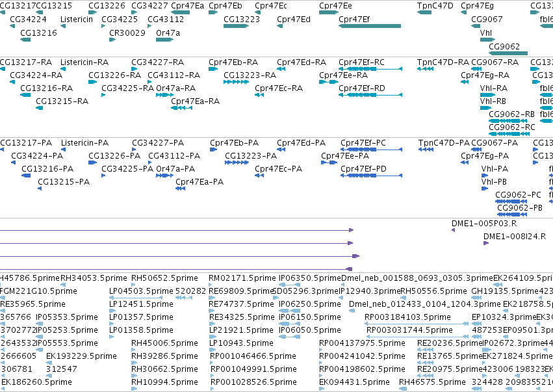
Task: Click protein Vhl-PA
Action: [485, 176]
